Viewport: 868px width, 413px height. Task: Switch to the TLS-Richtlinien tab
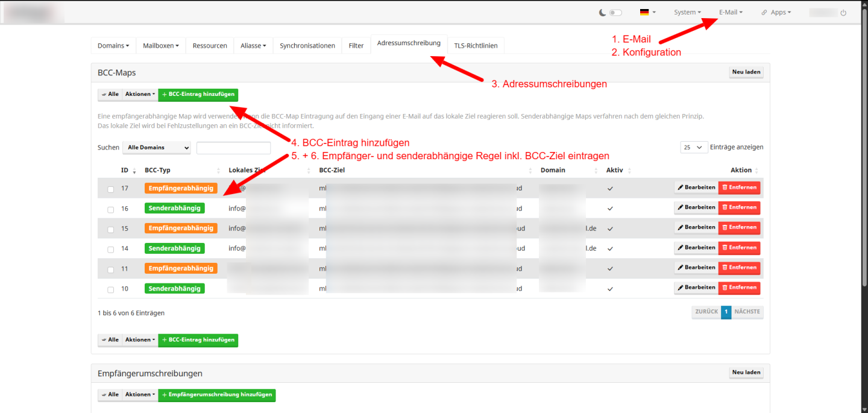(476, 45)
